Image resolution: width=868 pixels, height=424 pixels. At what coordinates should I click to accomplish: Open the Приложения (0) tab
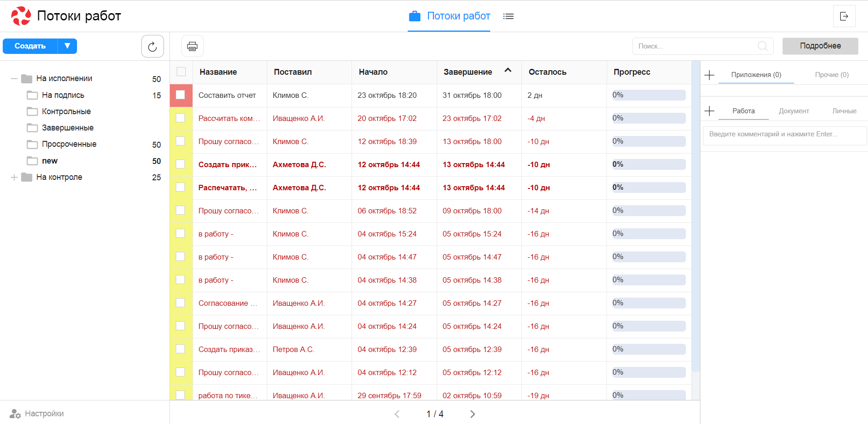(x=756, y=75)
